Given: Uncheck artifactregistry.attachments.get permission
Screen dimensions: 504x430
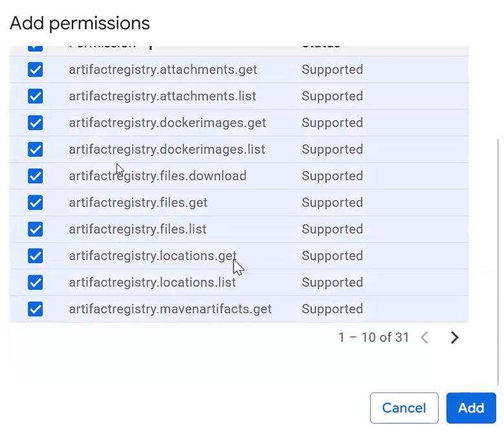Looking at the screenshot, I should coord(36,70).
